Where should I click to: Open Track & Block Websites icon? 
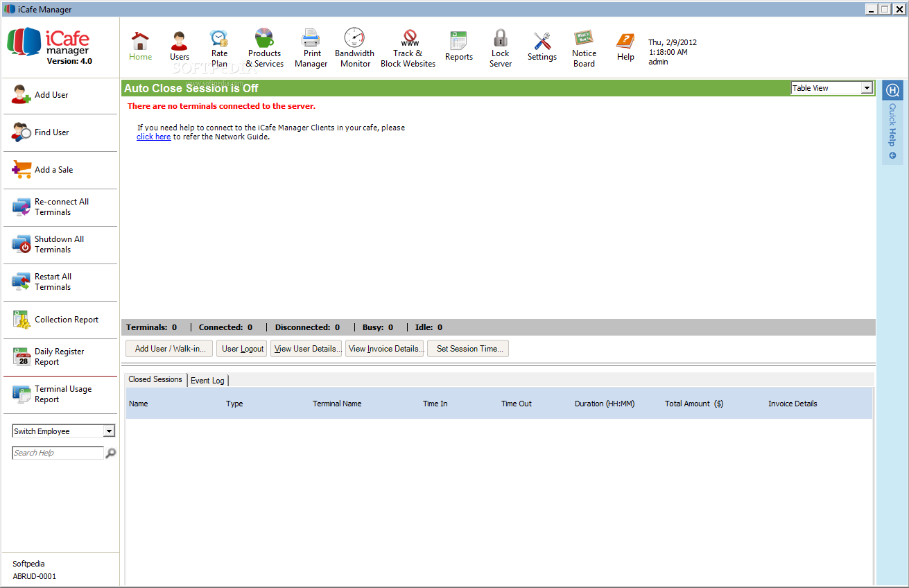(410, 37)
